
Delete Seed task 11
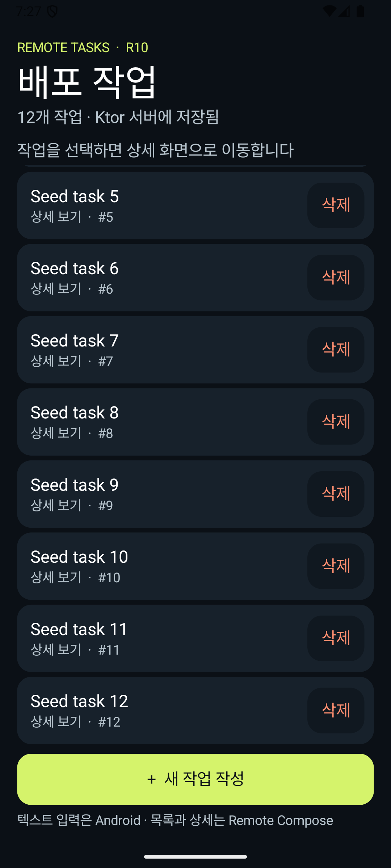(x=336, y=638)
